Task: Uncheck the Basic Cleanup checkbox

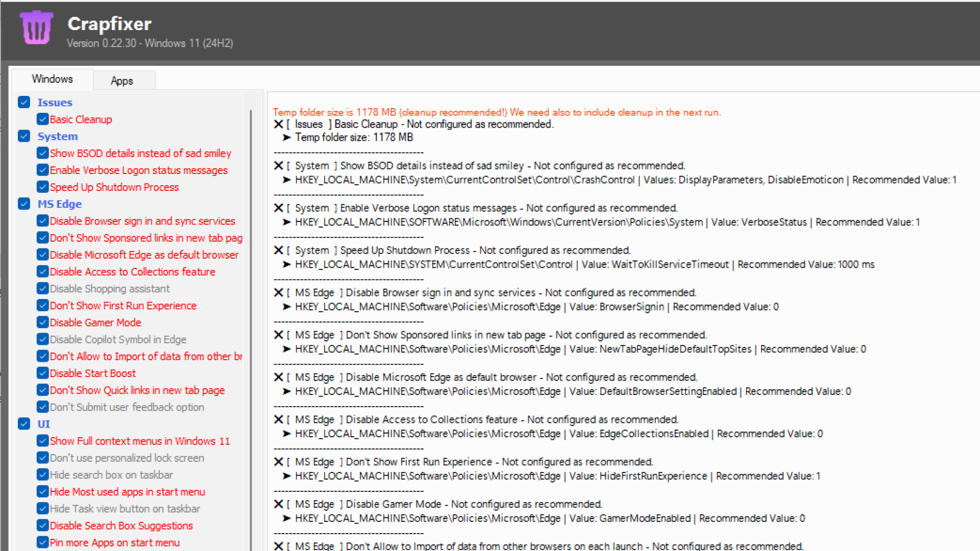Action: [42, 119]
